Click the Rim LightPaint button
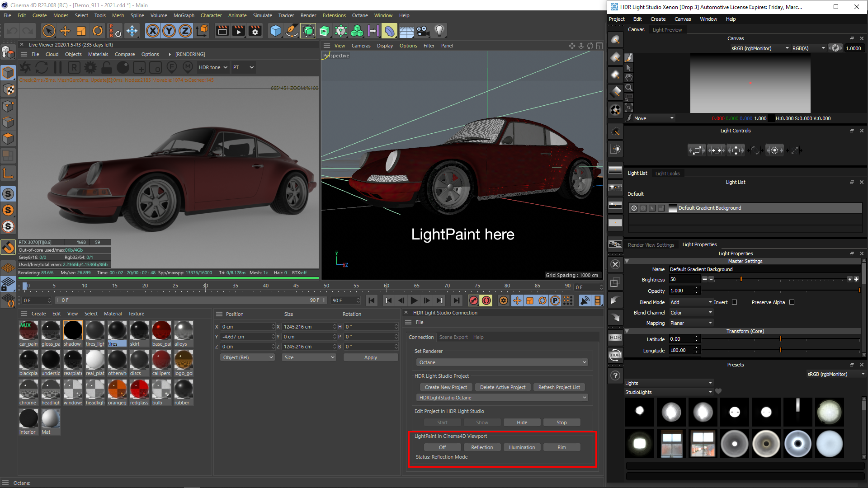Screen dimensions: 868x488 (x=561, y=447)
